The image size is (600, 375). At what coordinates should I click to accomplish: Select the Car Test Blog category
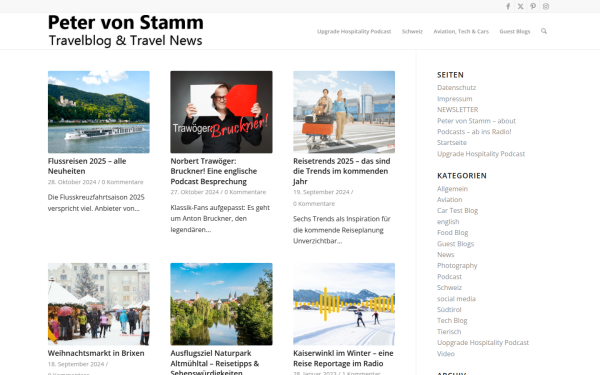click(x=458, y=210)
